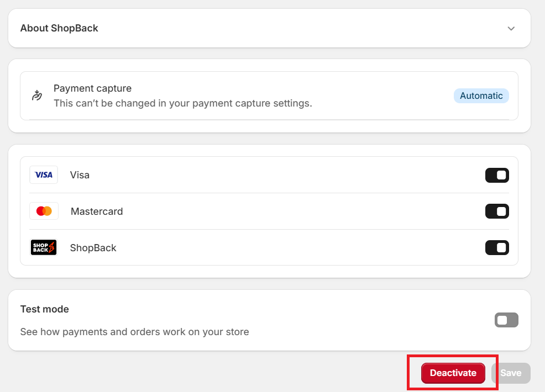Turn off the Visa payment toggle

(497, 175)
